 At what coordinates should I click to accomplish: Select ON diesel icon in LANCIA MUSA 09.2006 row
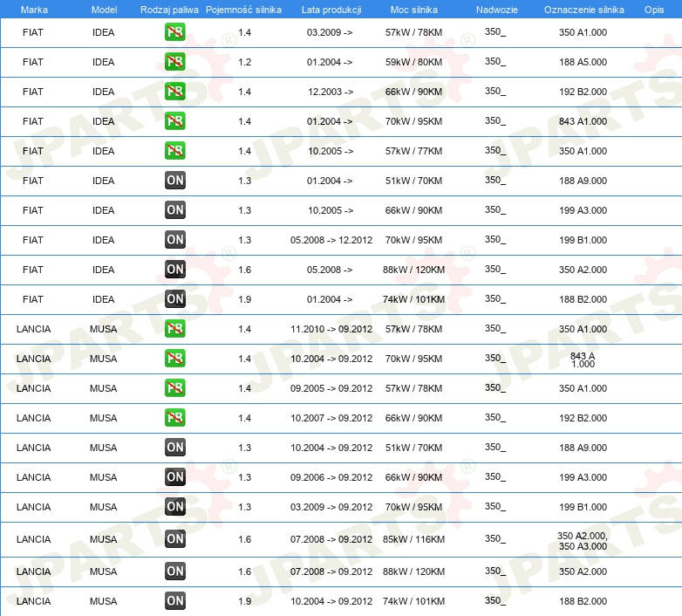[x=174, y=476]
